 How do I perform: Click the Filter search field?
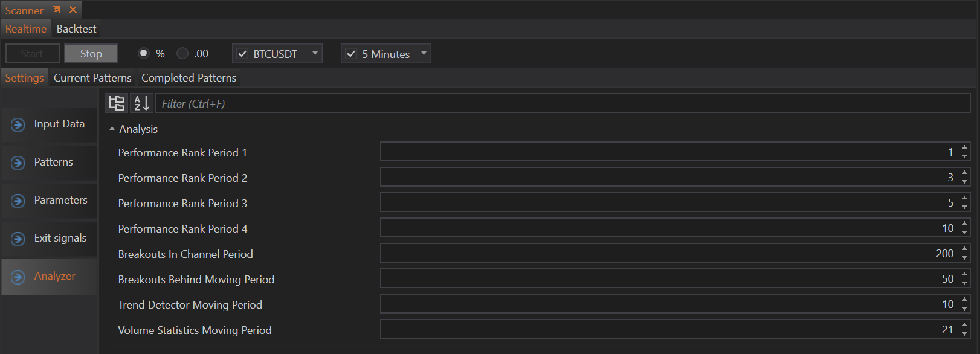[562, 103]
